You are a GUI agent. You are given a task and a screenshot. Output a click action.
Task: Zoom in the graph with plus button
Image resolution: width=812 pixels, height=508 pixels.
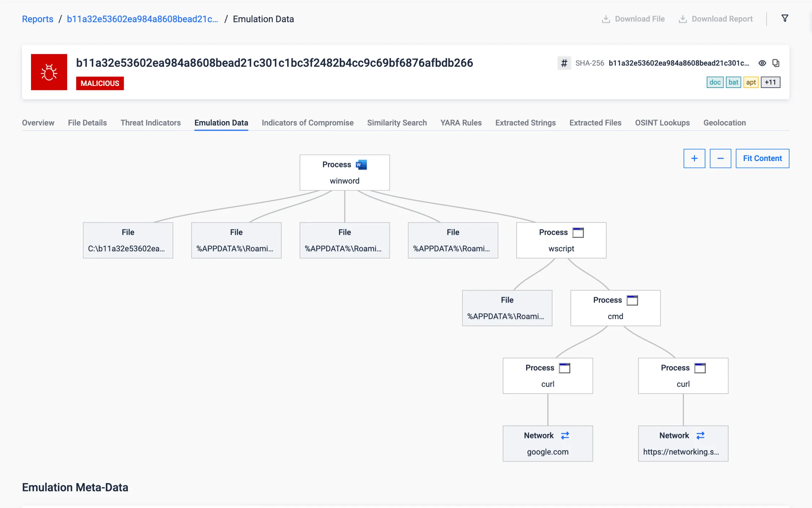coord(694,159)
